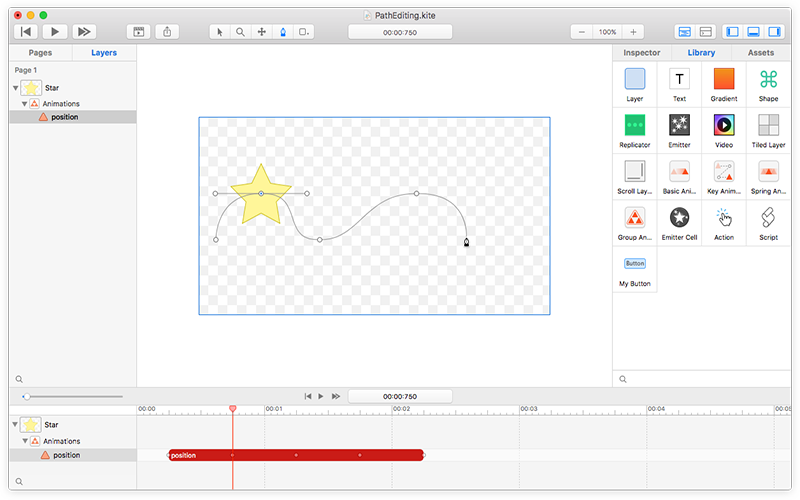Choose Shape item in Library
The height and width of the screenshot is (500, 800).
(768, 85)
